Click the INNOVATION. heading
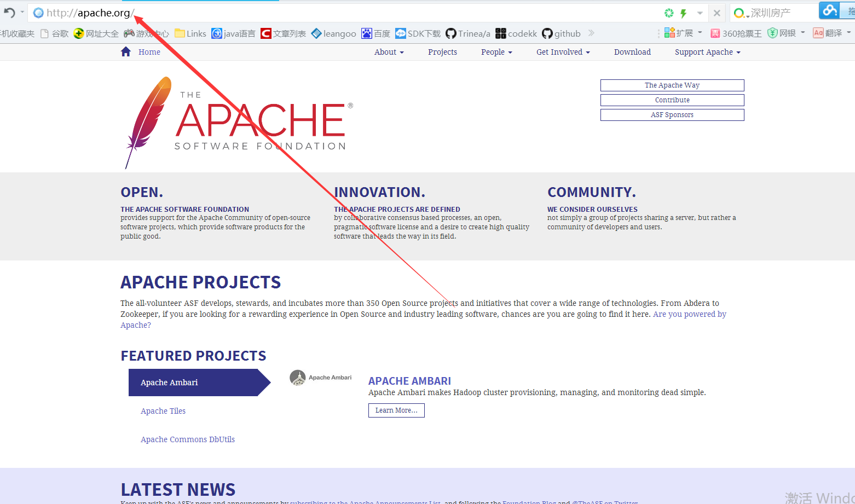The image size is (855, 504). coord(379,192)
